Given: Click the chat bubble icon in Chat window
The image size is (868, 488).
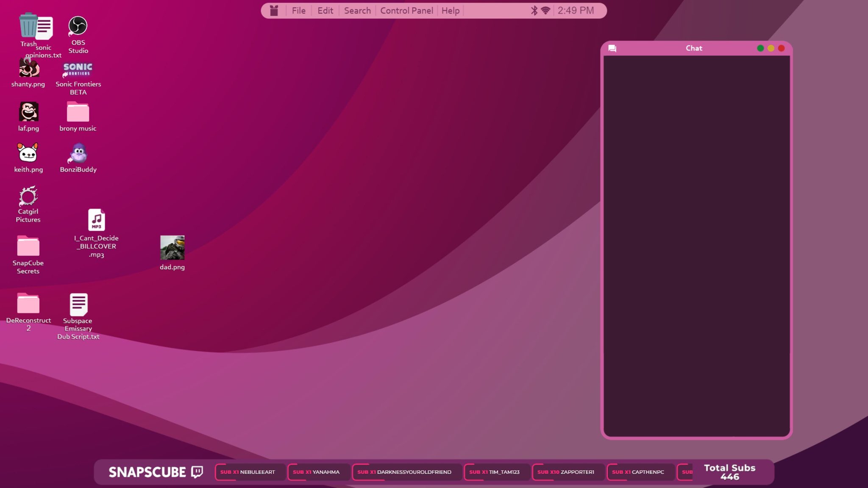Looking at the screenshot, I should 612,48.
